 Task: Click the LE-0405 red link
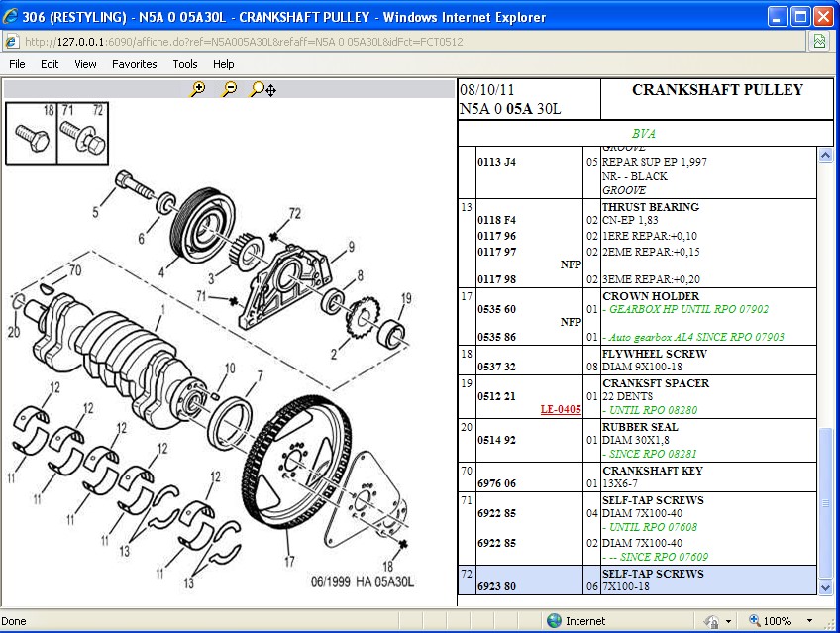[x=561, y=409]
